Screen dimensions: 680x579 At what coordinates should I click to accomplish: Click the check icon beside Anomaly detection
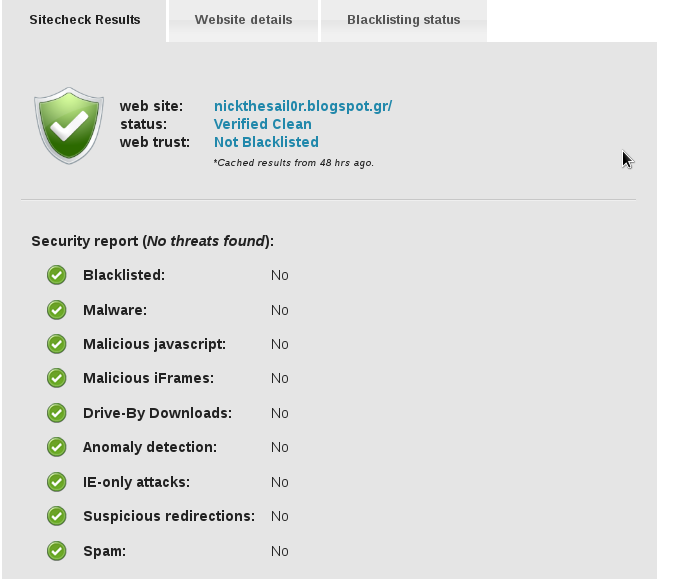[x=56, y=447]
